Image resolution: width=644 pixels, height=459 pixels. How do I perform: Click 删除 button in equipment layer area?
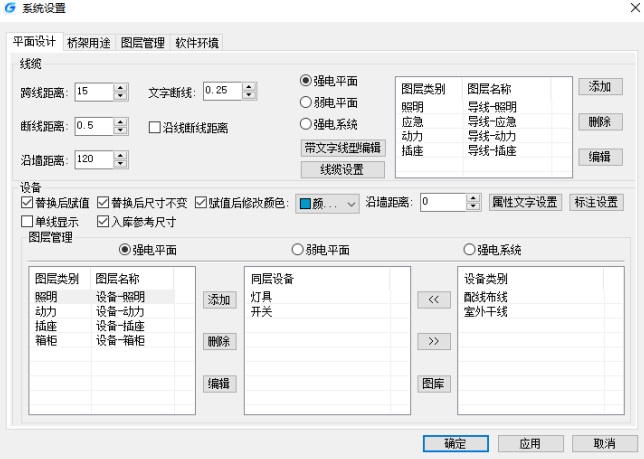click(219, 342)
